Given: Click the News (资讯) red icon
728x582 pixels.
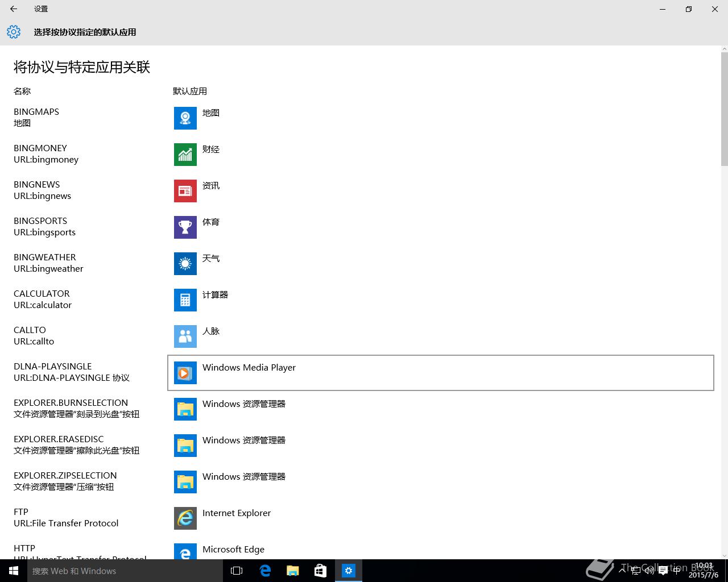Looking at the screenshot, I should coord(185,191).
